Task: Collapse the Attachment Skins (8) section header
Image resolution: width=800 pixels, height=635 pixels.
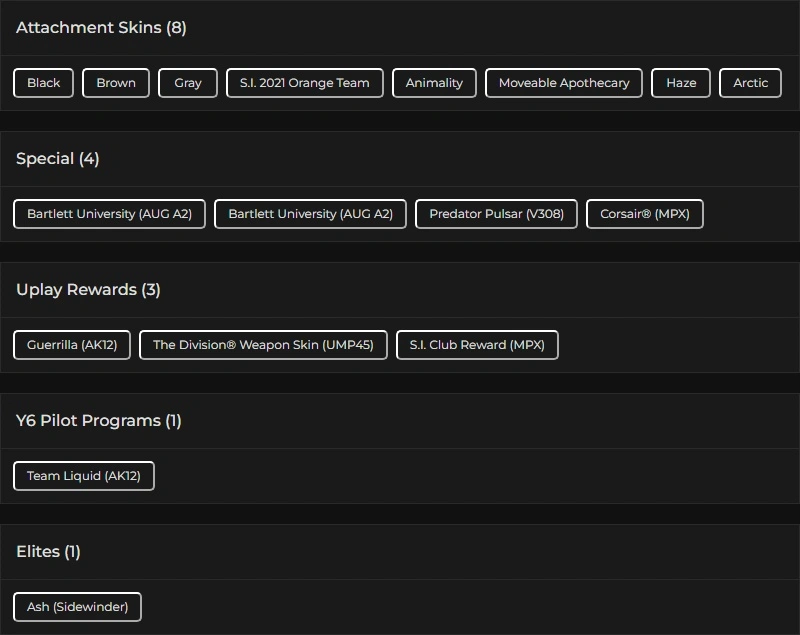Action: 101,28
